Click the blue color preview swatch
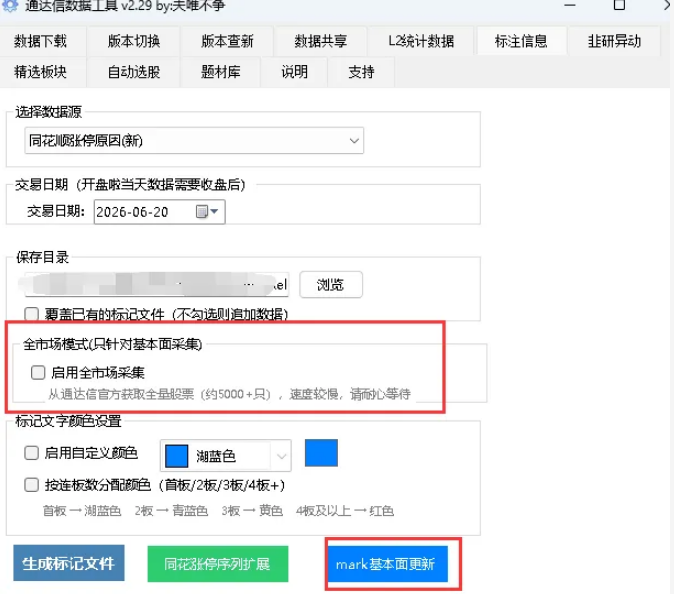Image resolution: width=674 pixels, height=594 pixels. 321,453
